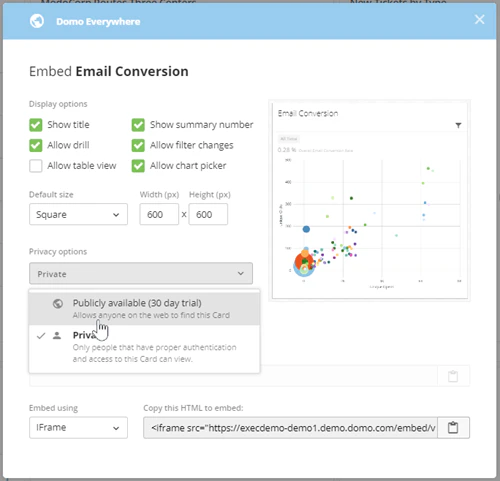Choose the Private privacy option
Image resolution: width=500 pixels, height=481 pixels.
(x=144, y=347)
